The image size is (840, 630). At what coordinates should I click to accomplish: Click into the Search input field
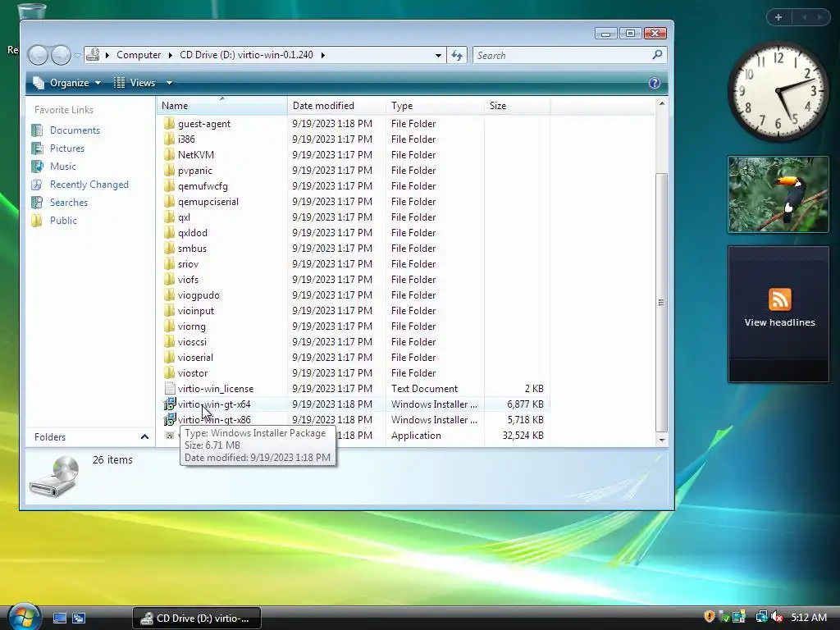click(x=563, y=55)
